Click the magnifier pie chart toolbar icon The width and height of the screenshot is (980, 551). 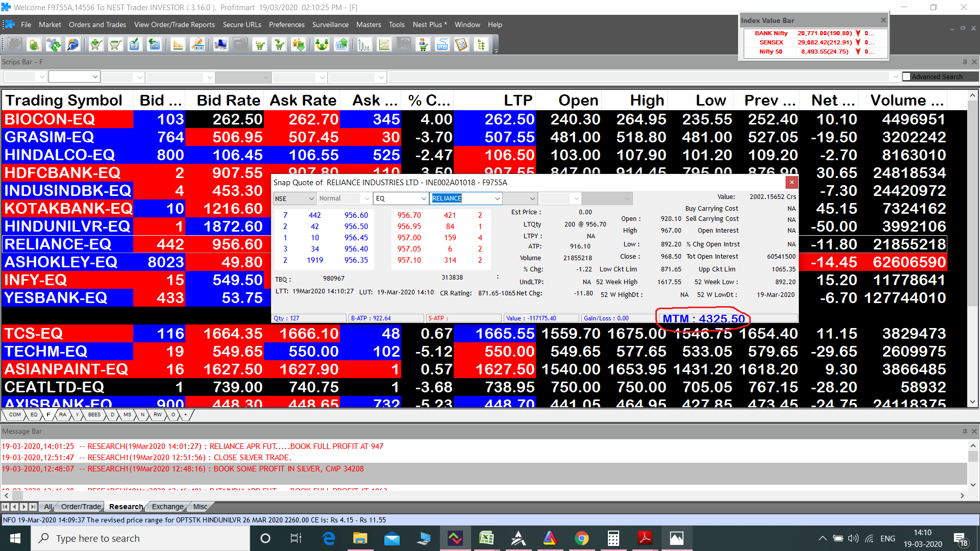(73, 45)
